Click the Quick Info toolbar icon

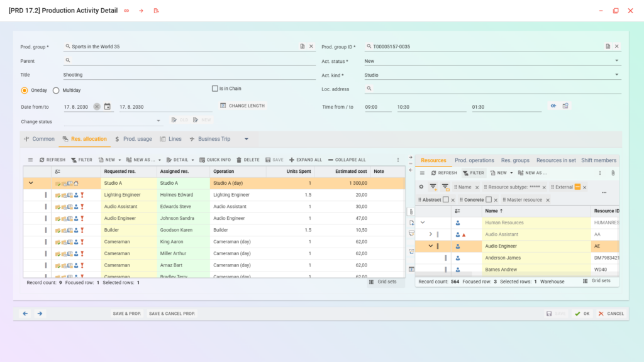214,160
